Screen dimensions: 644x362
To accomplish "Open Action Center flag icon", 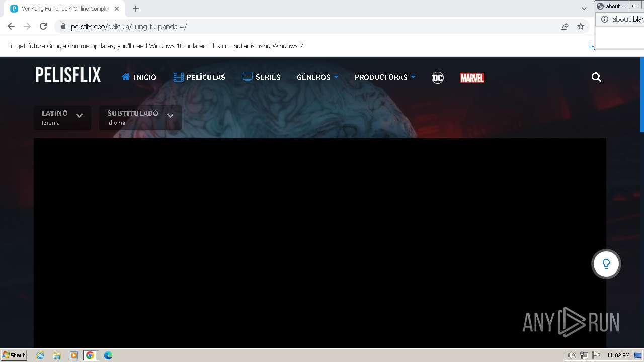I will pos(596,355).
